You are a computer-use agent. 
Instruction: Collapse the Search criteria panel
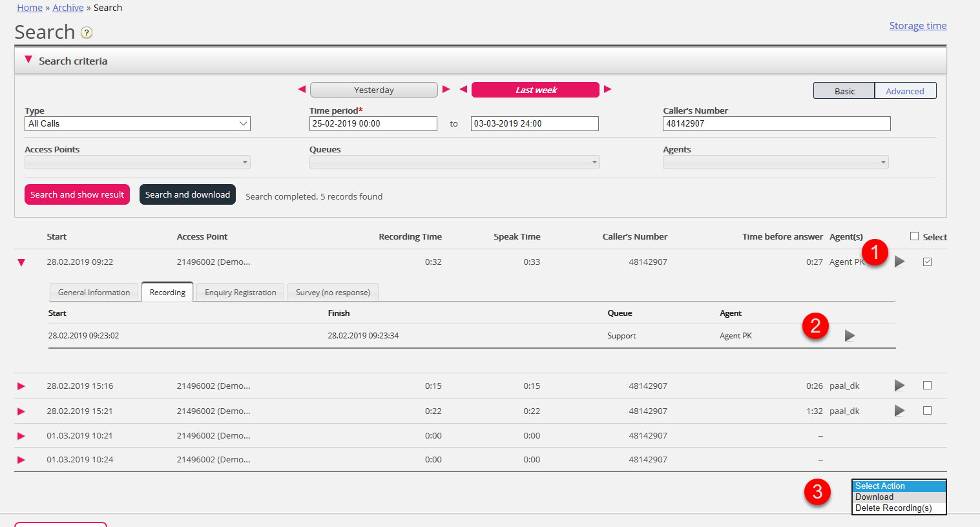pos(28,60)
